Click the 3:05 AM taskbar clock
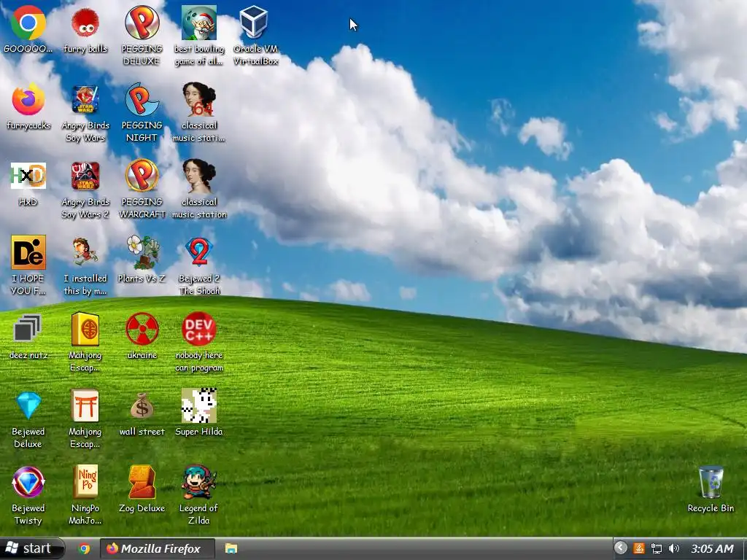The width and height of the screenshot is (747, 560). pyautogui.click(x=712, y=548)
